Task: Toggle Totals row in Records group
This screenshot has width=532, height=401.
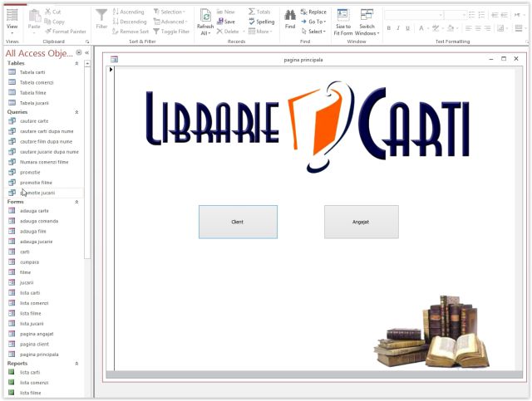Action: click(x=259, y=12)
